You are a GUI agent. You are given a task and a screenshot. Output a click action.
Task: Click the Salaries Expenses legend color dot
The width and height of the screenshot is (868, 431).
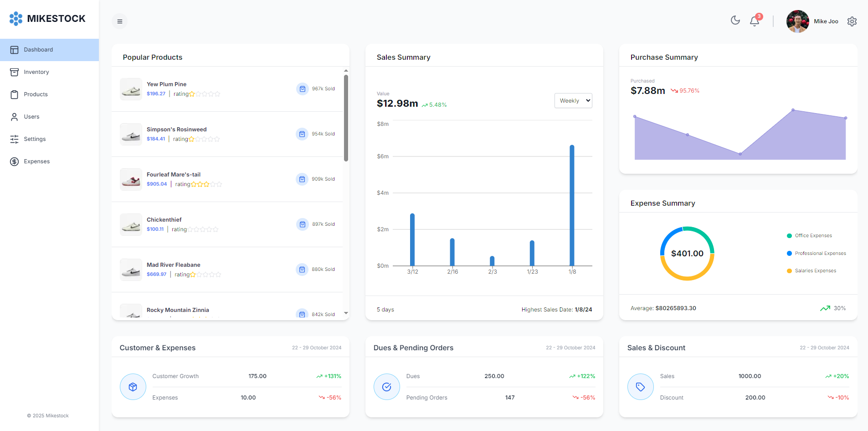click(789, 271)
